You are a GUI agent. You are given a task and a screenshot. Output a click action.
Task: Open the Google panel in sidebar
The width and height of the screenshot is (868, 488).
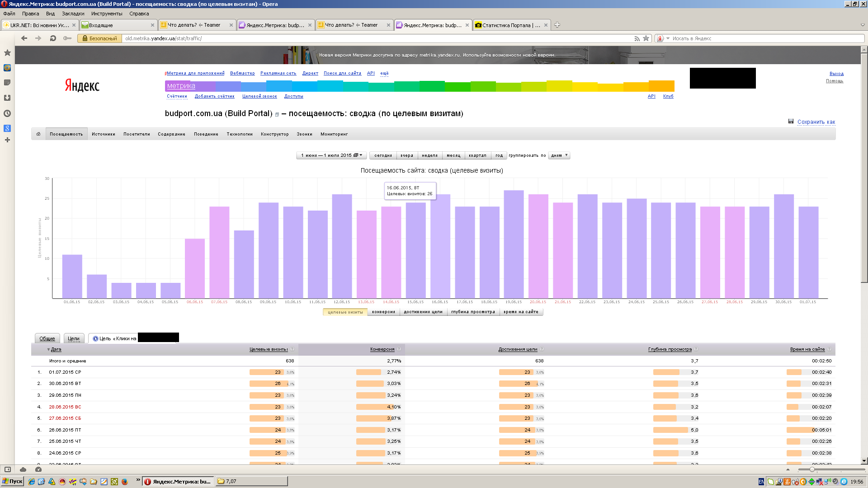click(x=7, y=128)
